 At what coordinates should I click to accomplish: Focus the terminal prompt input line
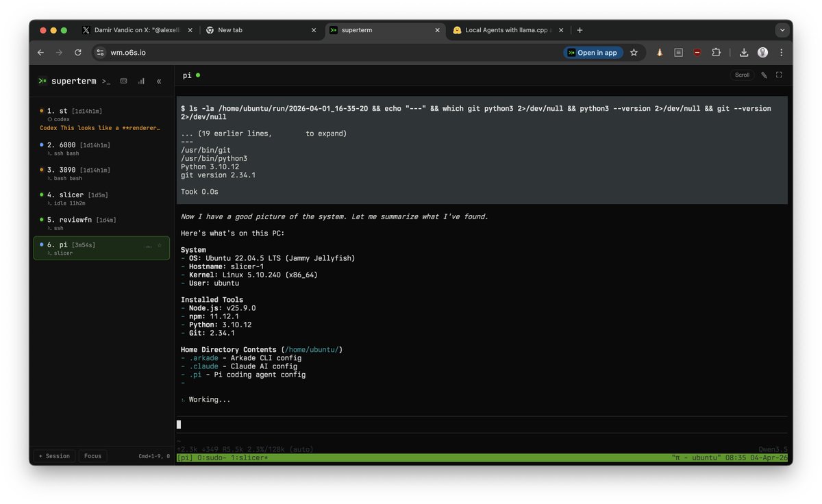[482, 425]
